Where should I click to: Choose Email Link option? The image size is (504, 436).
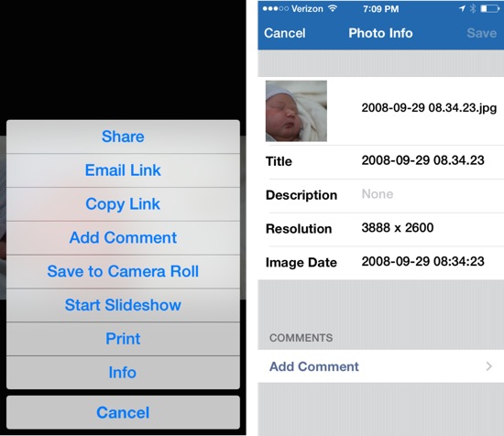(x=123, y=170)
